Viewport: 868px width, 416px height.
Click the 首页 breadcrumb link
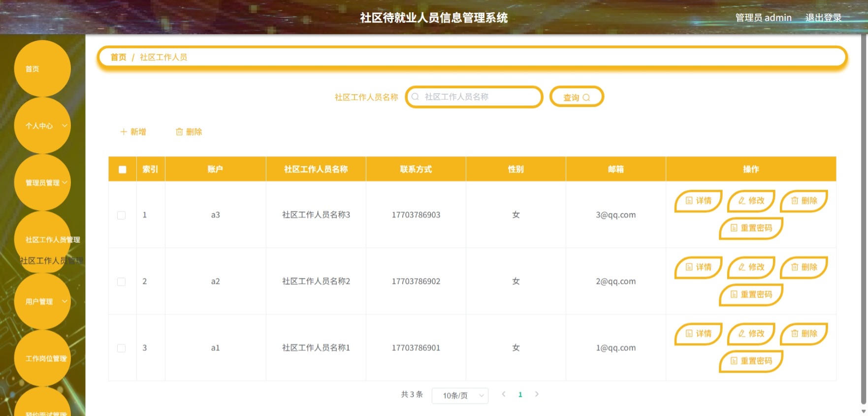point(118,57)
